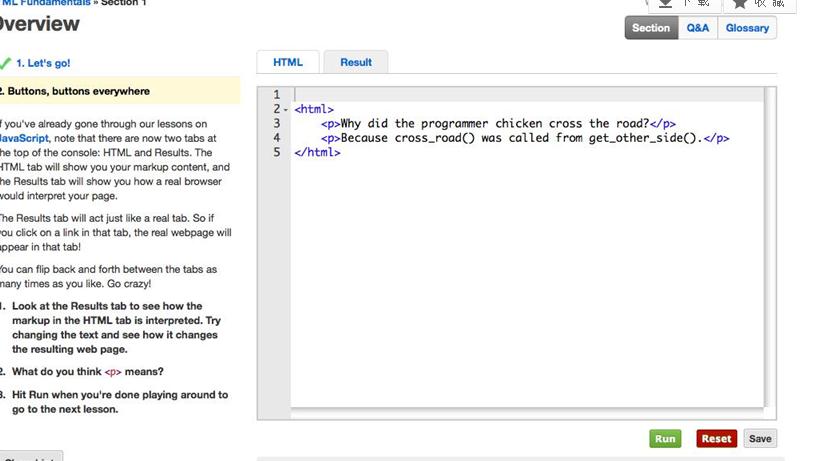This screenshot has height=461, width=813.
Task: Open the Q&A view
Action: pyautogui.click(x=697, y=28)
